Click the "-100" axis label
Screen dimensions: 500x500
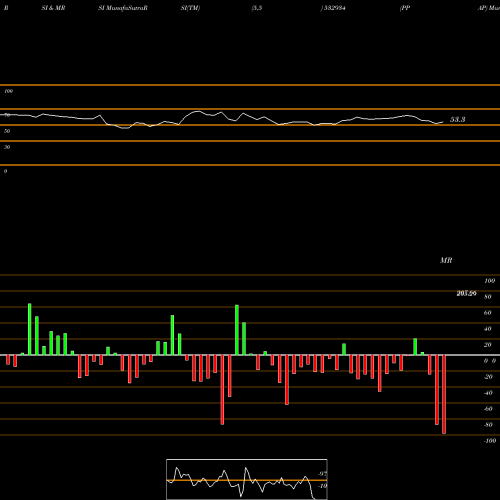click(490, 441)
